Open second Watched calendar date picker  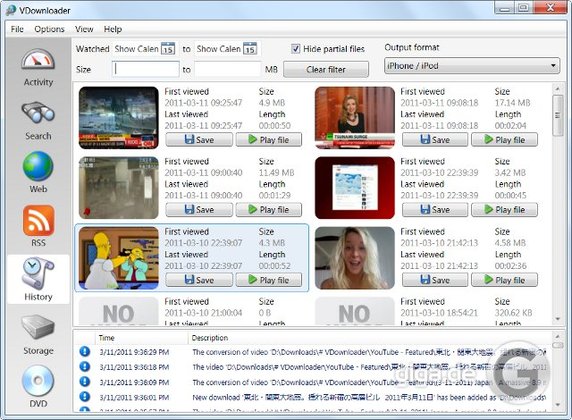click(x=250, y=49)
